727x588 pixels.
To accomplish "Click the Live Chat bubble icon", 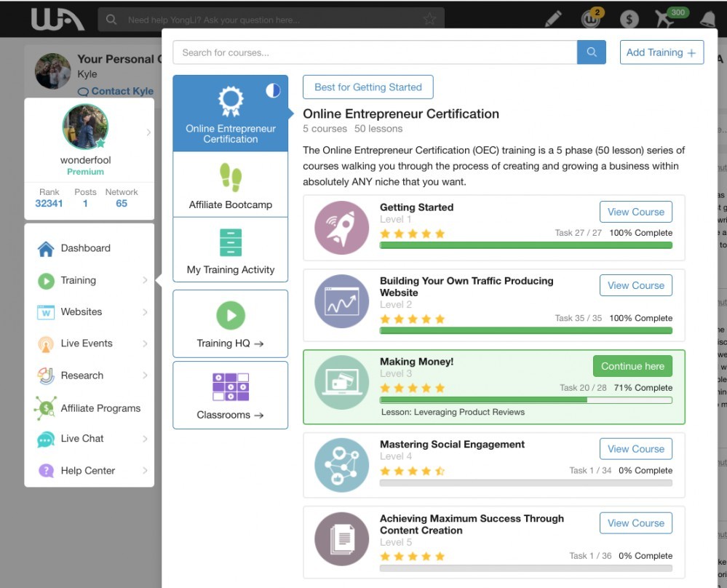I will point(45,439).
